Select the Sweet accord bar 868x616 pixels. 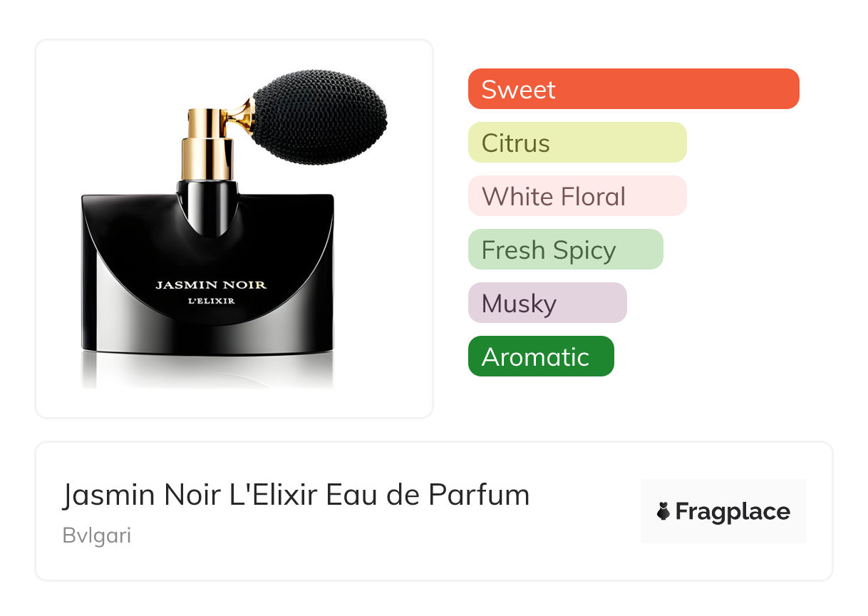(x=634, y=89)
